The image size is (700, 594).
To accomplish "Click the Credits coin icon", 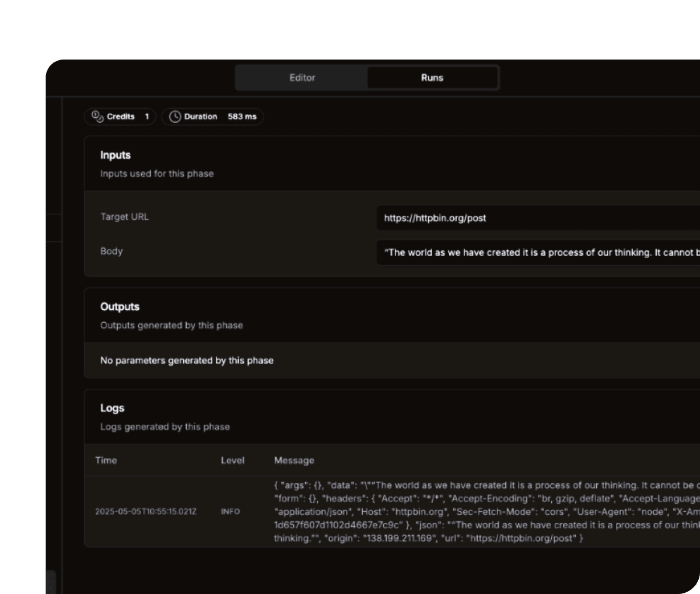I will point(97,117).
